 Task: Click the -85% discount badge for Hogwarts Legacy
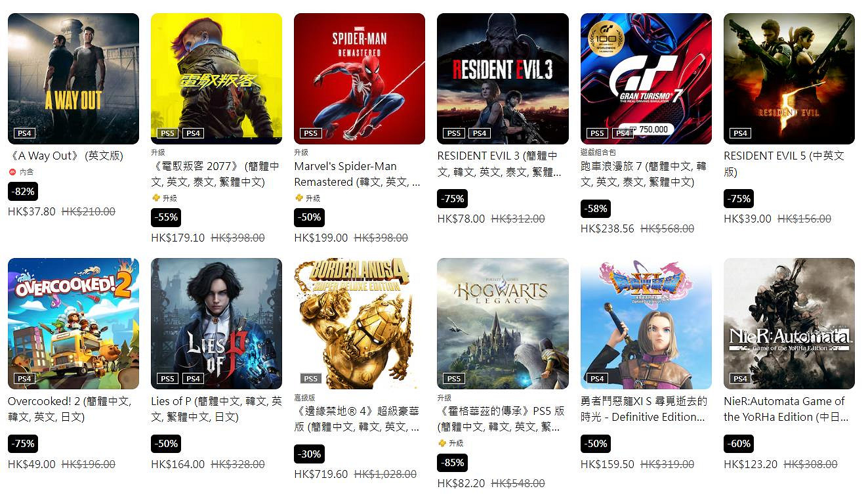(x=453, y=463)
